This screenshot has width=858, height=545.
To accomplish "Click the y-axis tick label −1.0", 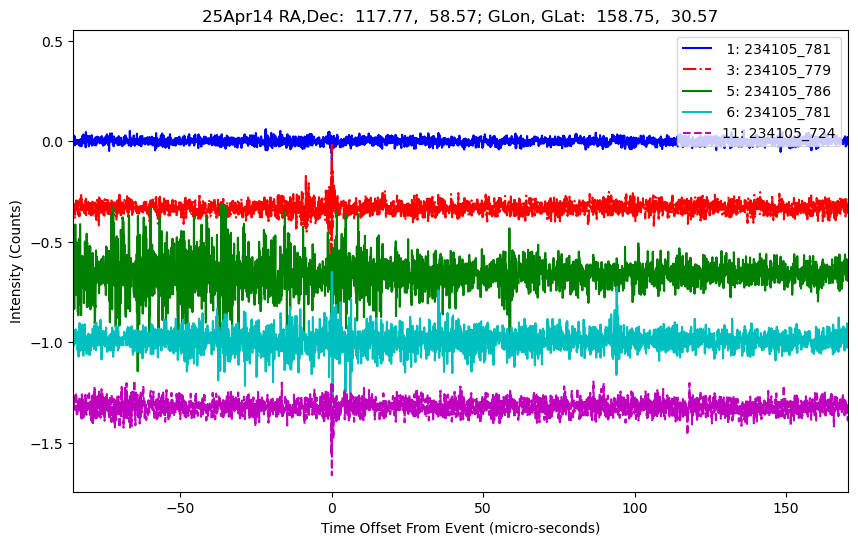I will [48, 343].
